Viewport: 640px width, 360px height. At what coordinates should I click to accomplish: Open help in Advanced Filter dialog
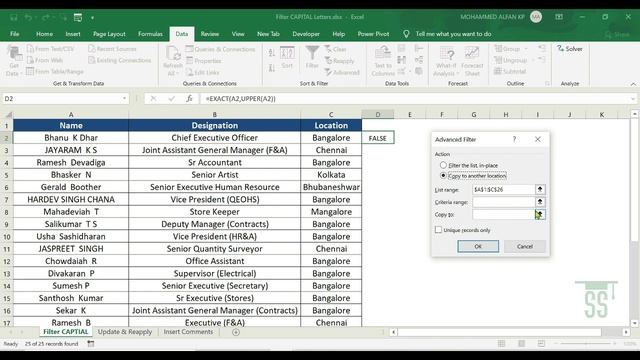pos(514,139)
